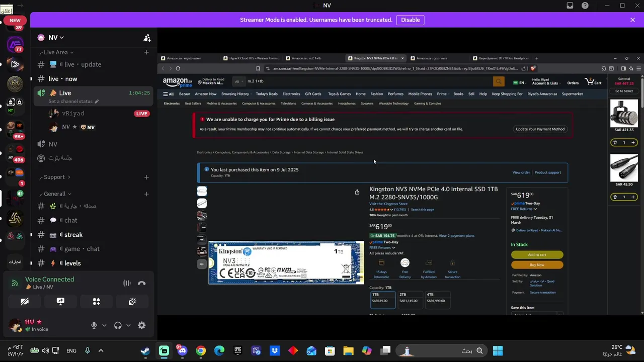644x362 pixels.
Task: Click Update Your Payment Method in stream
Action: tap(540, 129)
